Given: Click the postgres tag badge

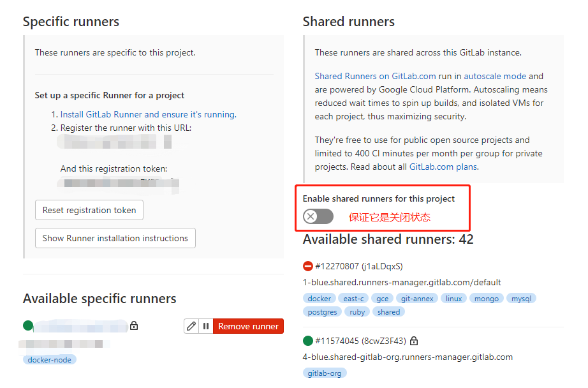Looking at the screenshot, I should click(x=321, y=312).
